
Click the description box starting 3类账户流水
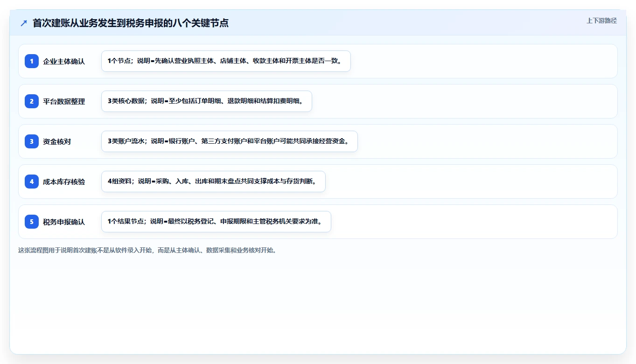(229, 141)
